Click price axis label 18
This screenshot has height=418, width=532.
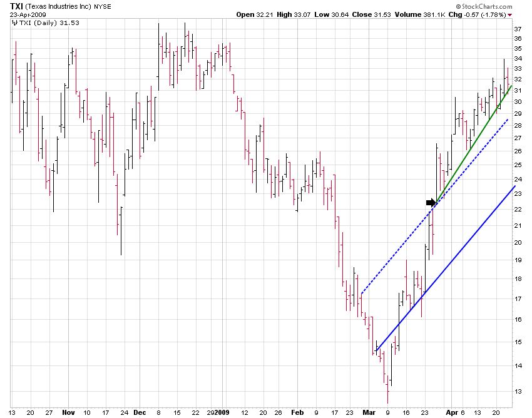click(518, 279)
